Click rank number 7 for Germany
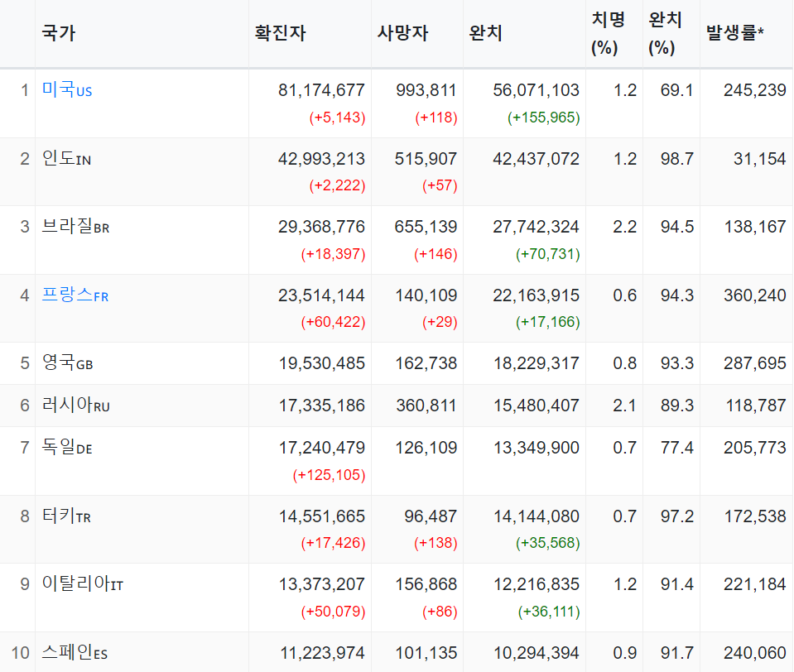Image resolution: width=794 pixels, height=672 pixels. pyautogui.click(x=25, y=448)
